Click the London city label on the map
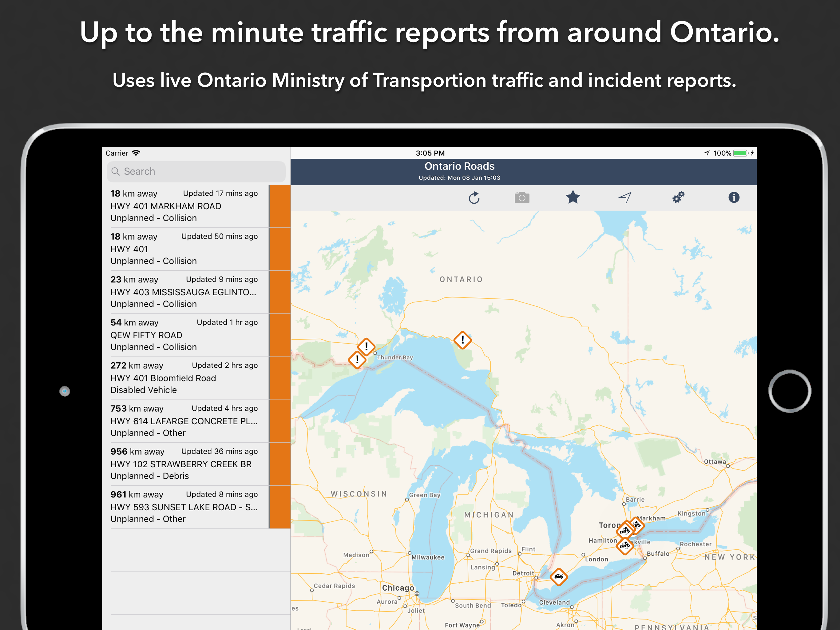The image size is (840, 630). 596,559
